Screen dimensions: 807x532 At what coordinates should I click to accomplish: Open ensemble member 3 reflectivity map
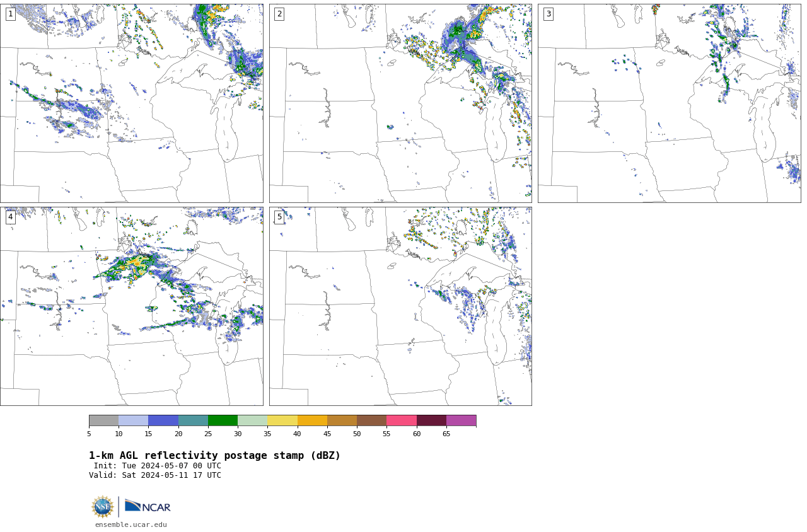tap(670, 103)
